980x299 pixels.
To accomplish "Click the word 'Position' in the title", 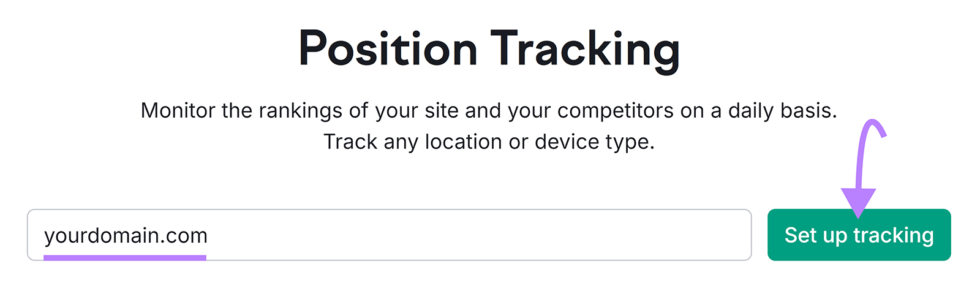I will click(388, 49).
